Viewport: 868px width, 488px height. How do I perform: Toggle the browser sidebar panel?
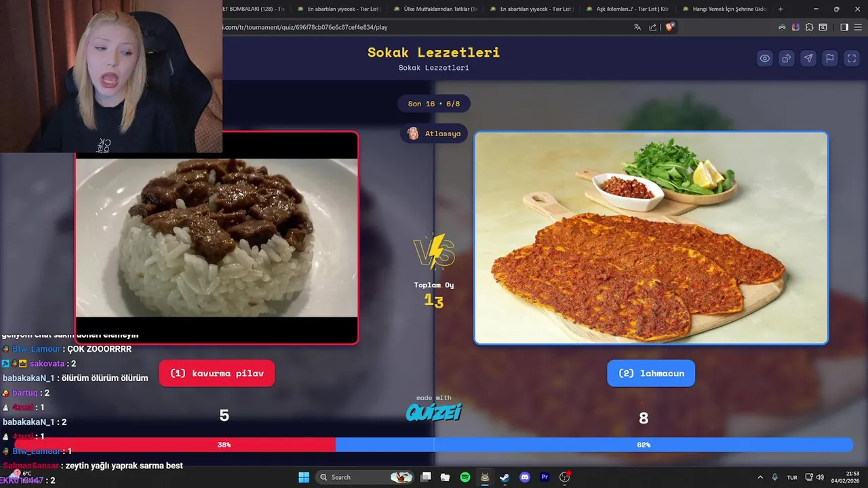click(x=844, y=27)
